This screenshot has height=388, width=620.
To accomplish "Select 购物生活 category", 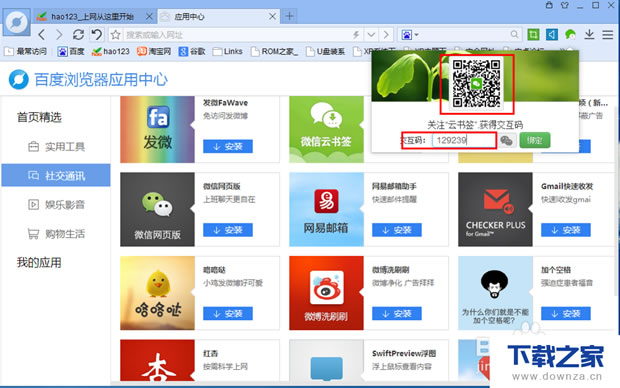I will pyautogui.click(x=56, y=234).
